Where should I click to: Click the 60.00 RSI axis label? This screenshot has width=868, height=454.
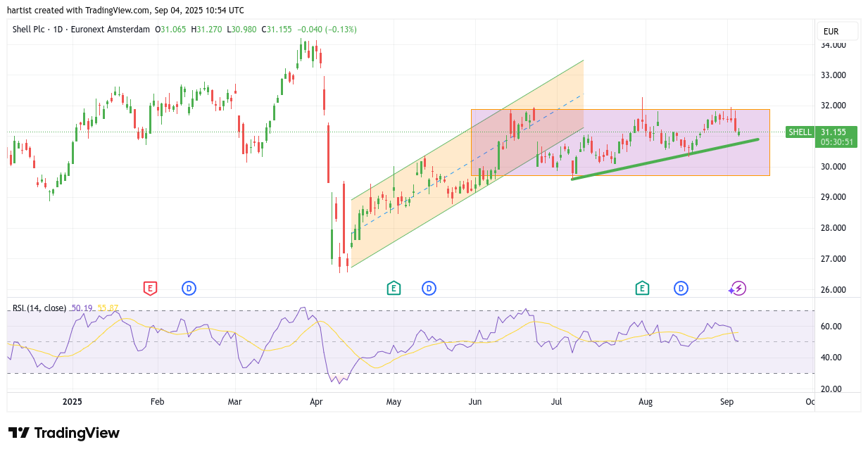tap(831, 327)
